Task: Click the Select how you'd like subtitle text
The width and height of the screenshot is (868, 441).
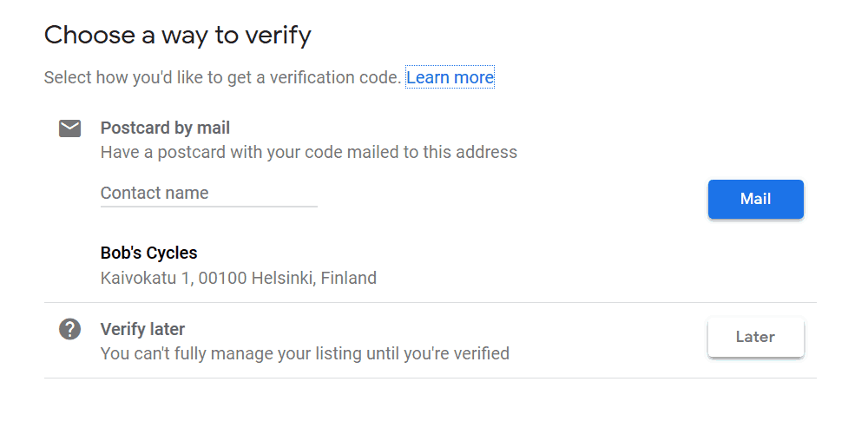Action: coord(222,77)
